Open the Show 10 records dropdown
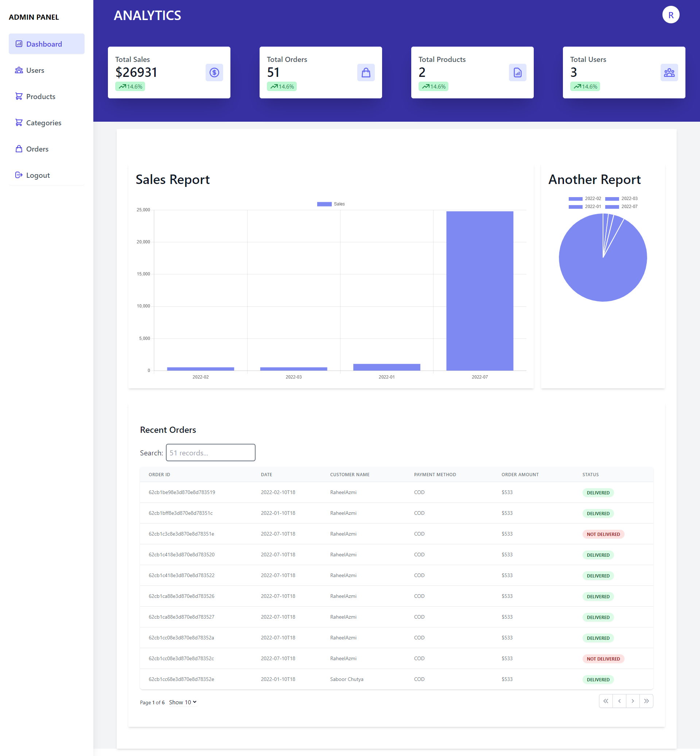 (x=183, y=702)
